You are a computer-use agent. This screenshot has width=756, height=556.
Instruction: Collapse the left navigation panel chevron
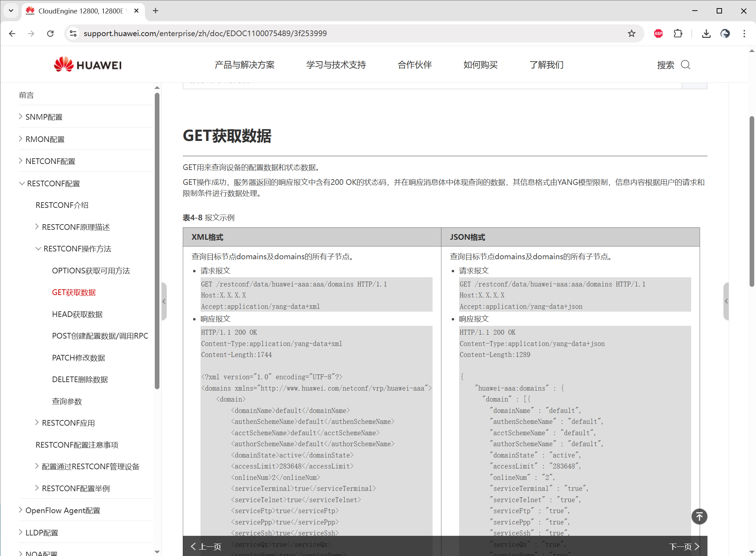click(164, 301)
